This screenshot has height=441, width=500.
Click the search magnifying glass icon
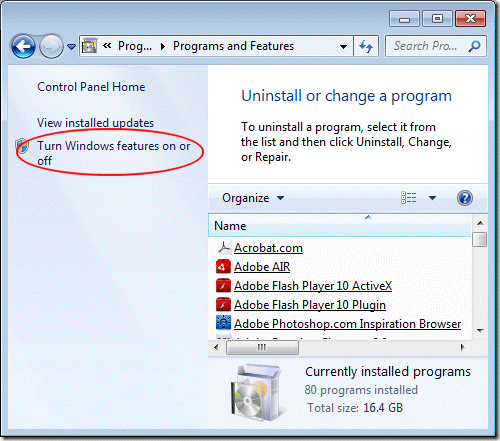[x=474, y=46]
